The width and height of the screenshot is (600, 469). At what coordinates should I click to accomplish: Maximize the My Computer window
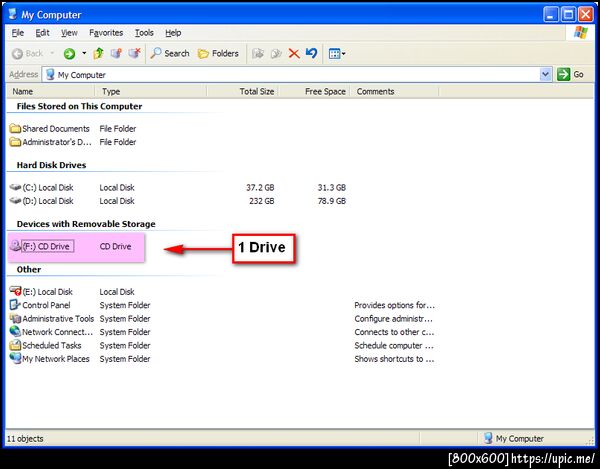pos(568,15)
